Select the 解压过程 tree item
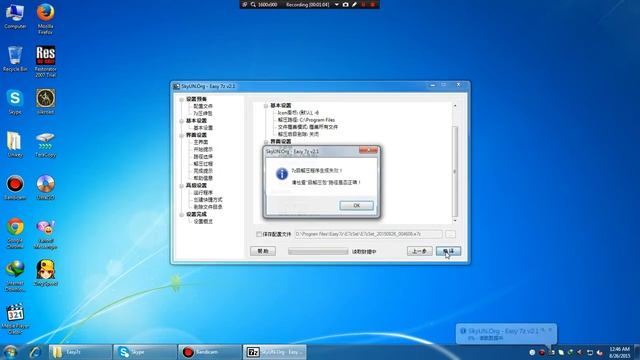 tap(203, 164)
